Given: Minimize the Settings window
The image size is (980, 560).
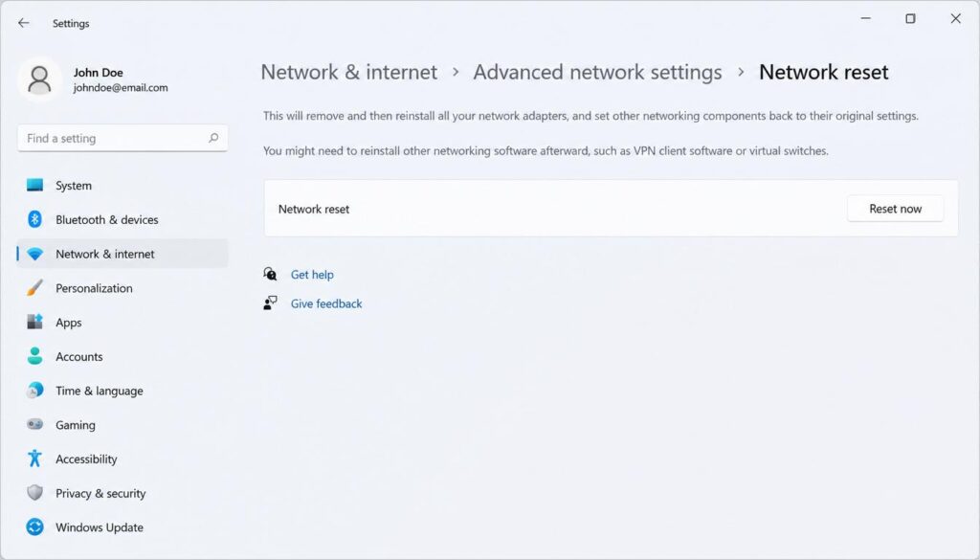Looking at the screenshot, I should [865, 19].
